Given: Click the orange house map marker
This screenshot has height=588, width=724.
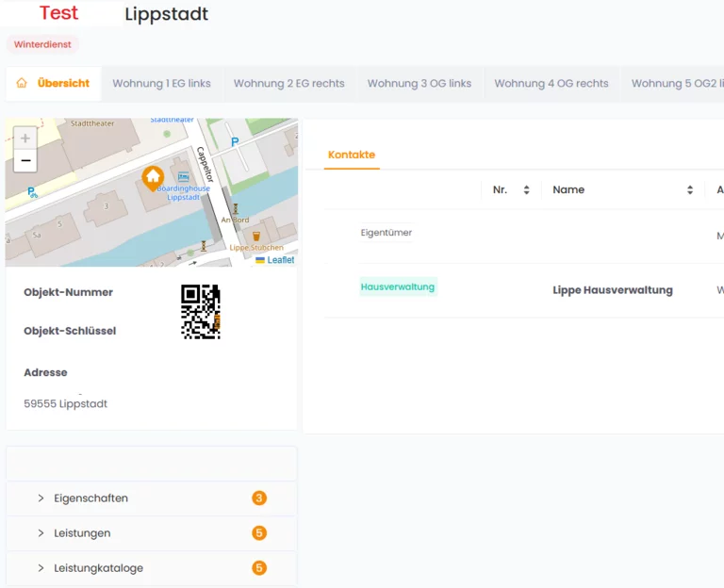Looking at the screenshot, I should click(153, 177).
